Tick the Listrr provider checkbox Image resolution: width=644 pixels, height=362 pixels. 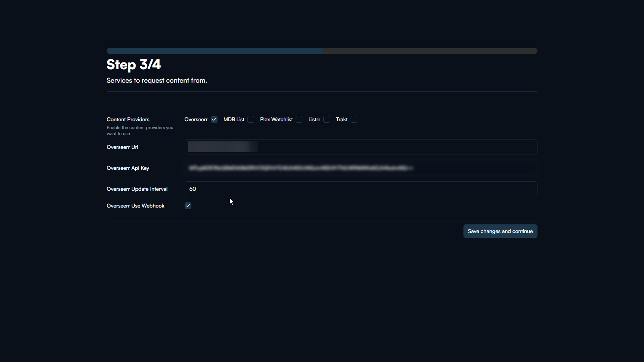(x=327, y=119)
